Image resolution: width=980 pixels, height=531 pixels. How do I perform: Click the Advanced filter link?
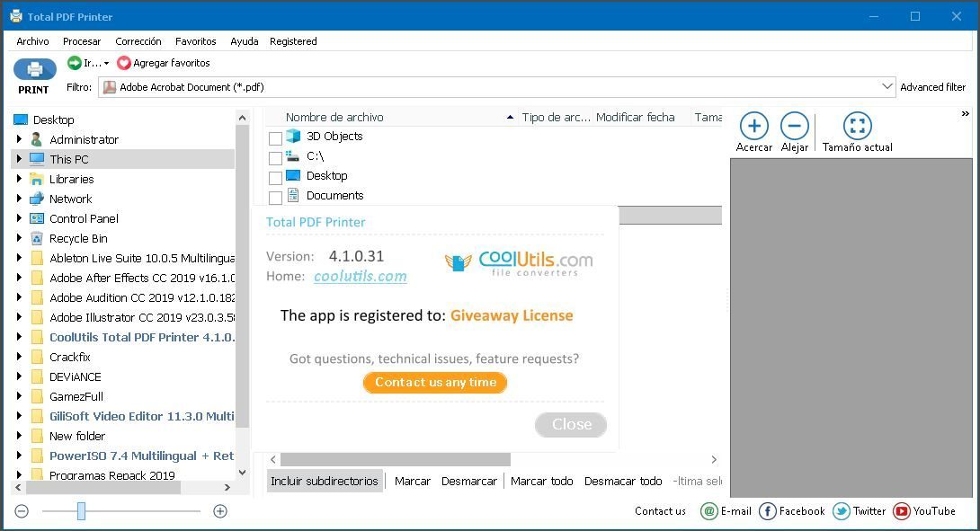[x=932, y=87]
